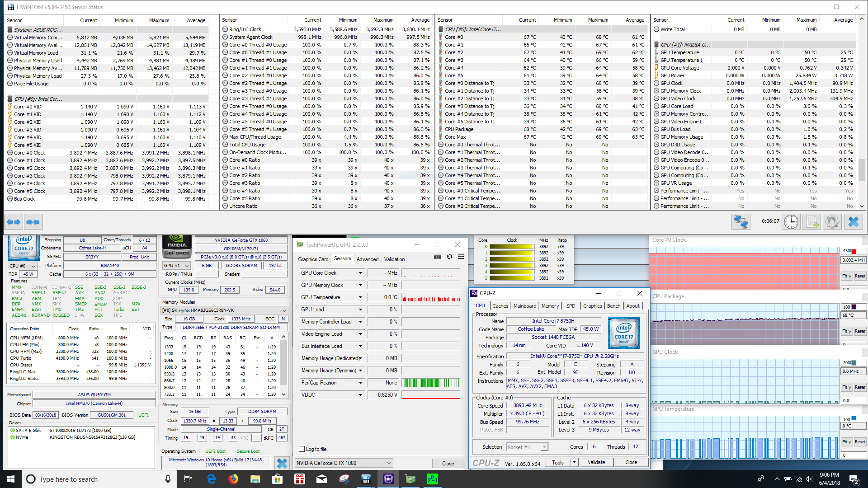The image size is (868, 488).
Task: Enable Log to file in GPU-Z
Action: [x=302, y=449]
